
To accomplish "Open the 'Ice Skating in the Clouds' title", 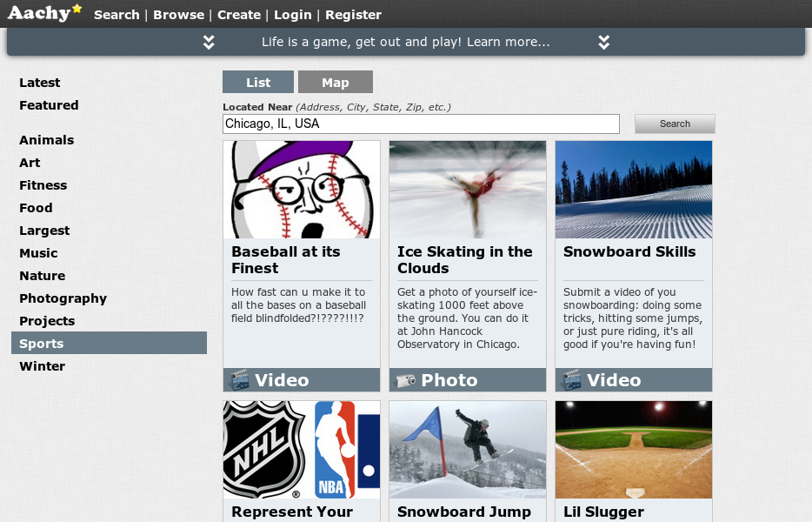I will click(464, 260).
